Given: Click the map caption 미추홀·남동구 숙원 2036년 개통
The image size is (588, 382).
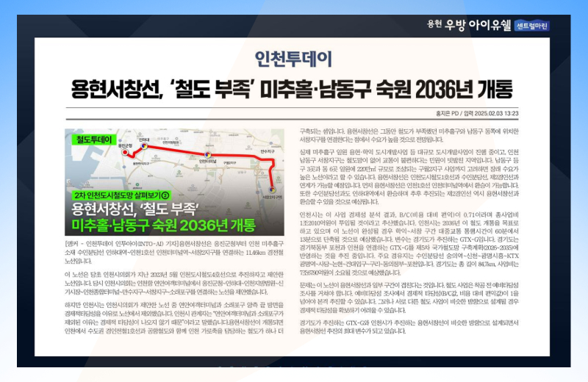Looking at the screenshot, I should click(163, 226).
